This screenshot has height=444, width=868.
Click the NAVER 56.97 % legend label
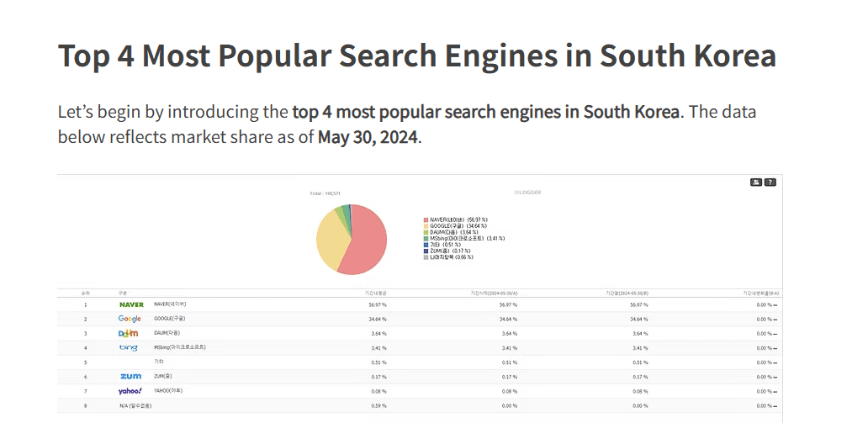pos(458,219)
